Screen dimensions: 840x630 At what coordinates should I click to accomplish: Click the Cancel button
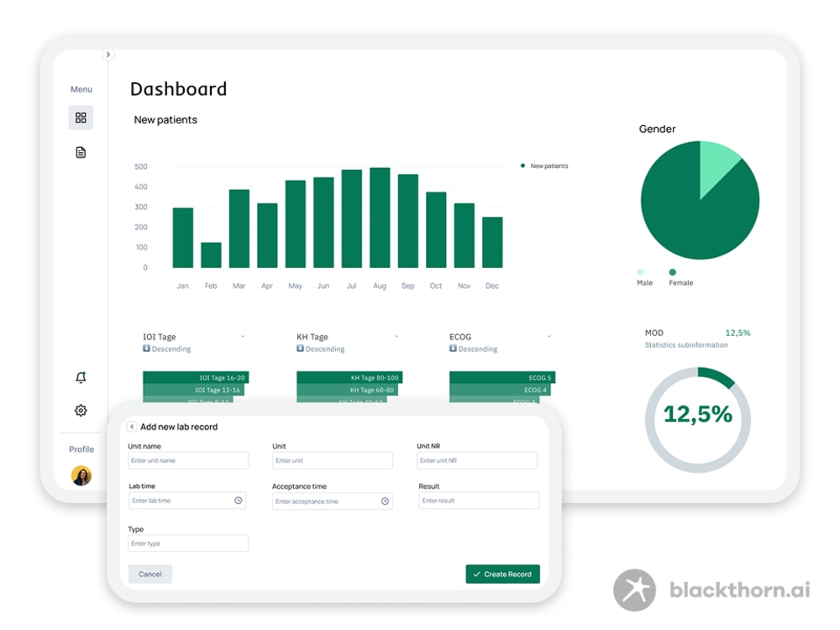pyautogui.click(x=150, y=575)
